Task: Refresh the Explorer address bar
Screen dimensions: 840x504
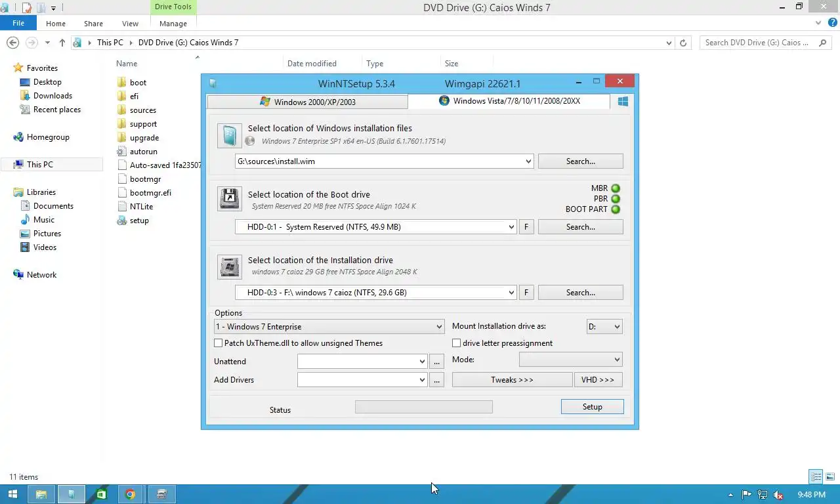Action: [x=683, y=43]
